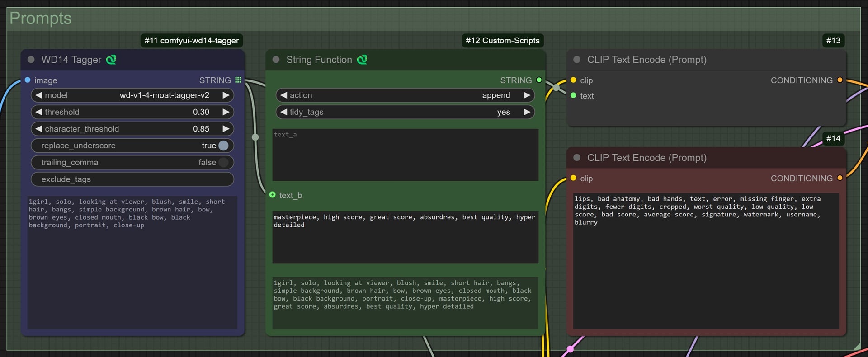Click the pink reroute dot below node #14
Image resolution: width=868 pixels, height=357 pixels.
pyautogui.click(x=571, y=349)
